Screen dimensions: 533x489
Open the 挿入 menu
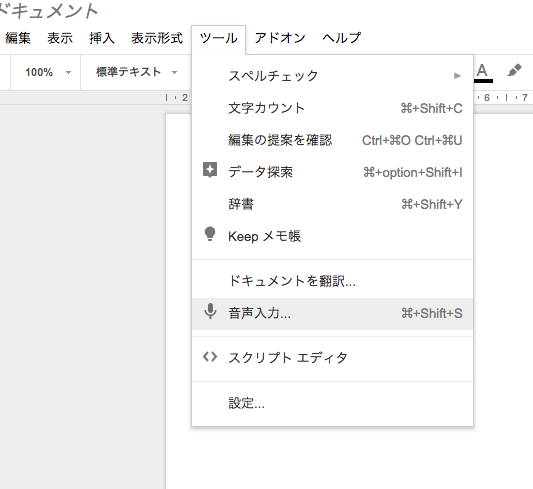[x=102, y=38]
